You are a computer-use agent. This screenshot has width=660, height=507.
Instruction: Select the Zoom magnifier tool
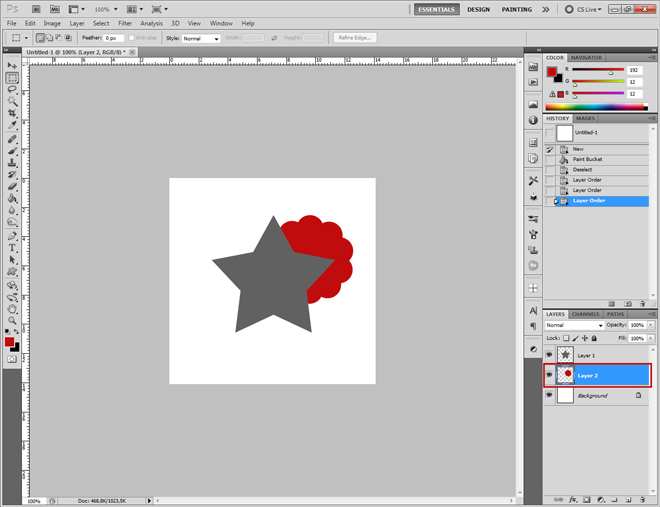pos(12,320)
